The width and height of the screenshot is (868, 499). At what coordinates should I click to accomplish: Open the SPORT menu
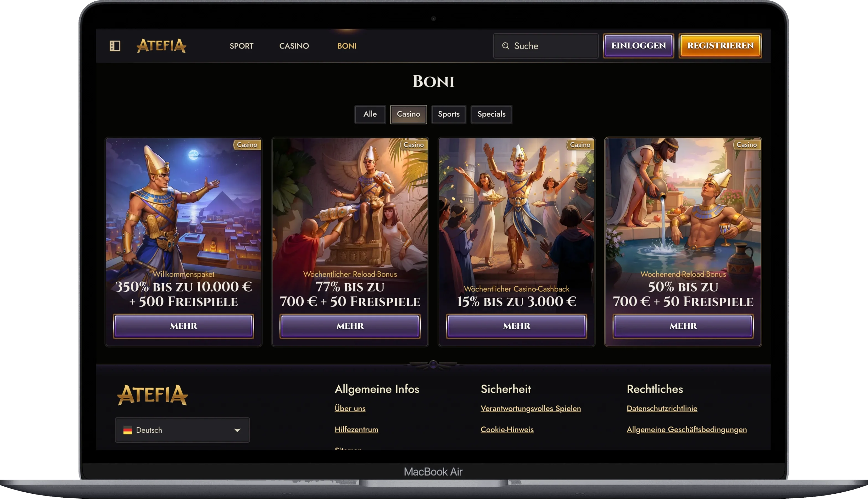pyautogui.click(x=241, y=46)
